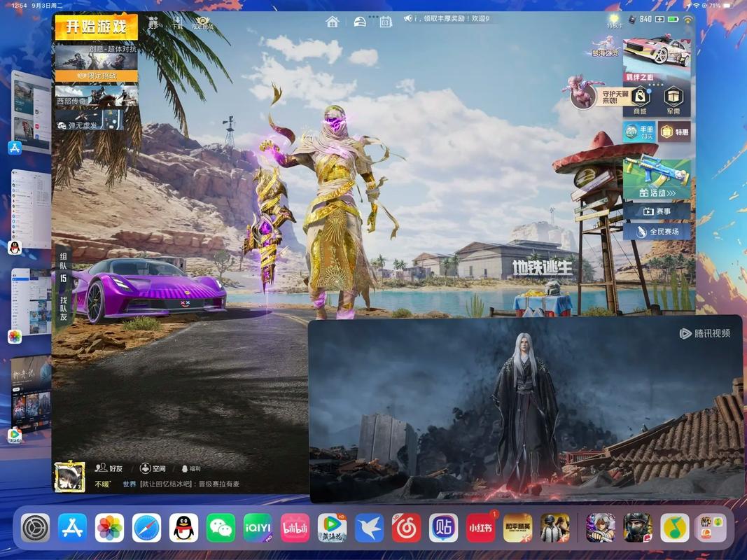Screen dimensions: 747x560
Task: Open the blue bird Xunlei app
Action: pos(369,528)
